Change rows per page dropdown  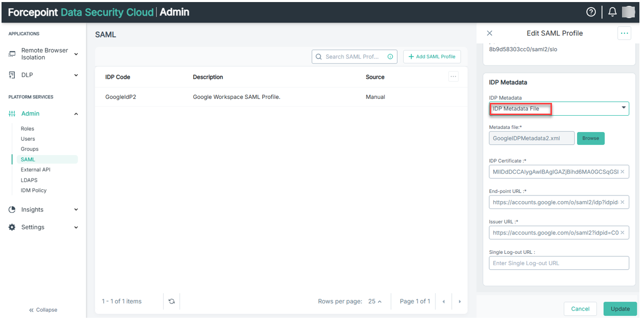pos(375,301)
